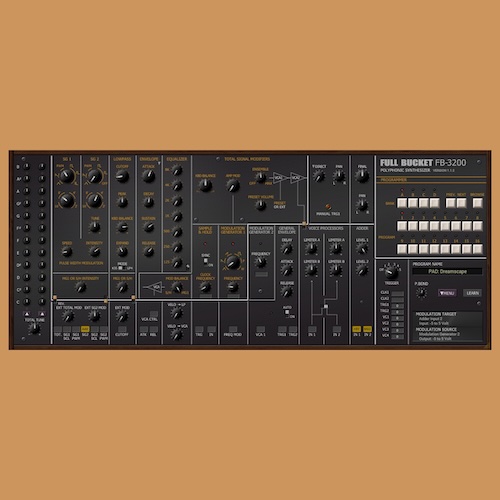Click the CUTOFF patch socket under Ext Mod
Screen dimensions: 500x500
pos(122,329)
